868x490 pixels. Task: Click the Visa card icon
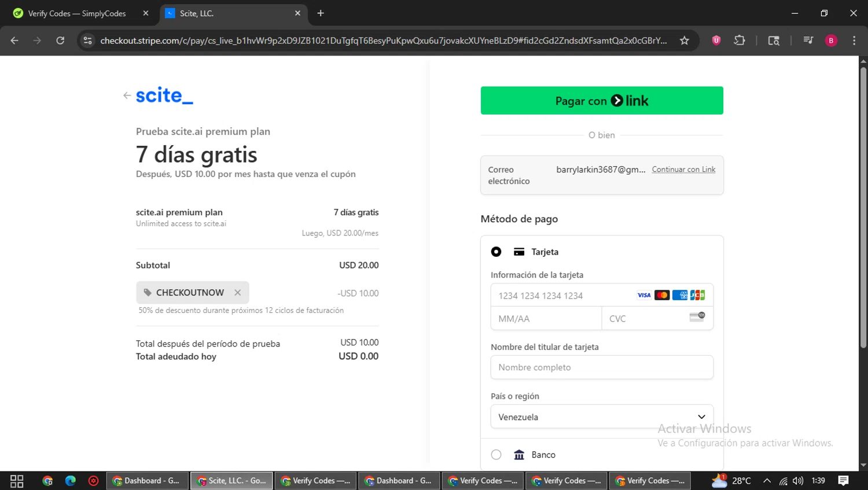pos(644,295)
